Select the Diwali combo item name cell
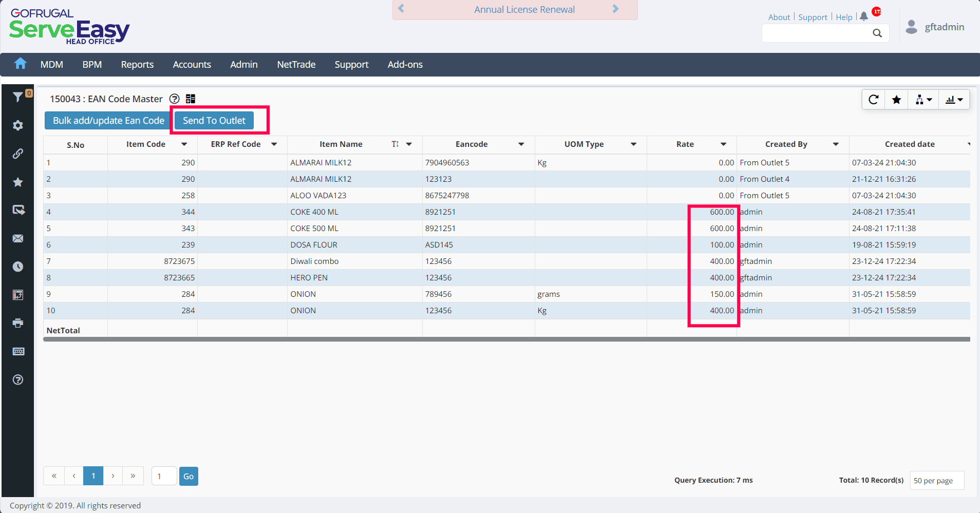 point(354,261)
